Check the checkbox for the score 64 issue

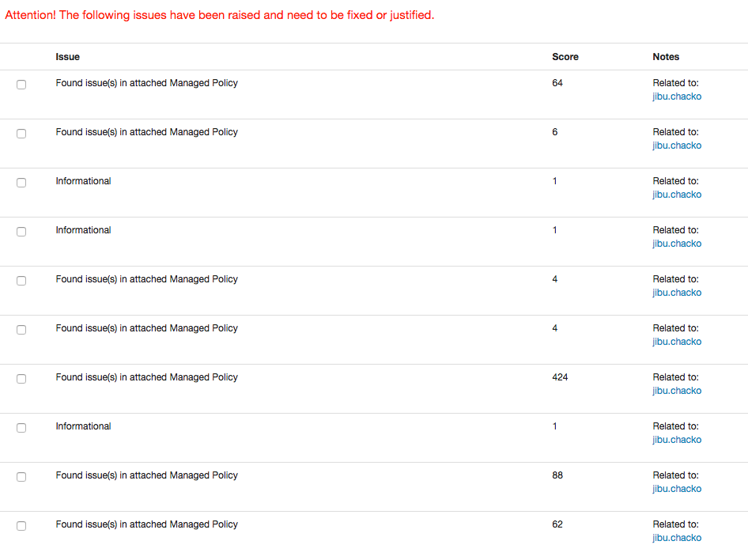21,84
